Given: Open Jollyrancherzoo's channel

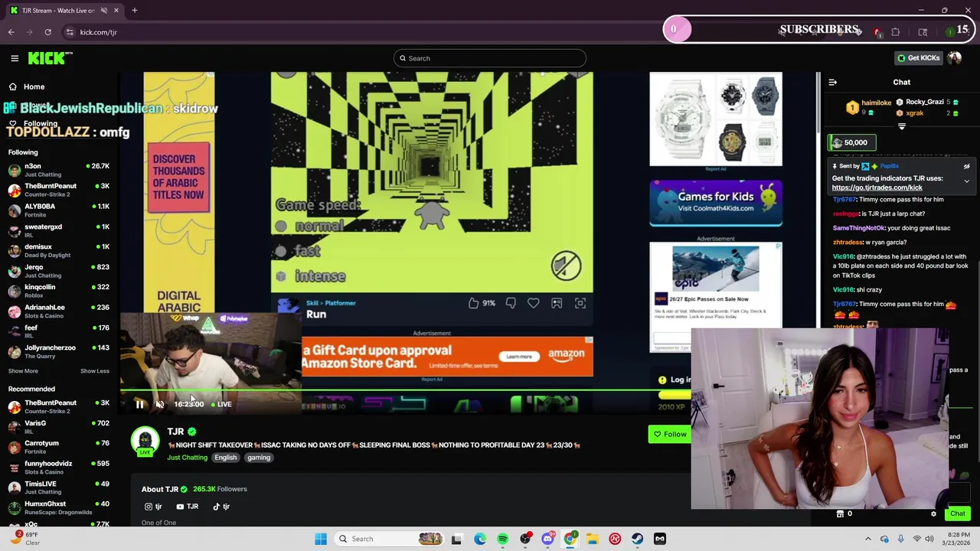Looking at the screenshot, I should click(x=59, y=351).
